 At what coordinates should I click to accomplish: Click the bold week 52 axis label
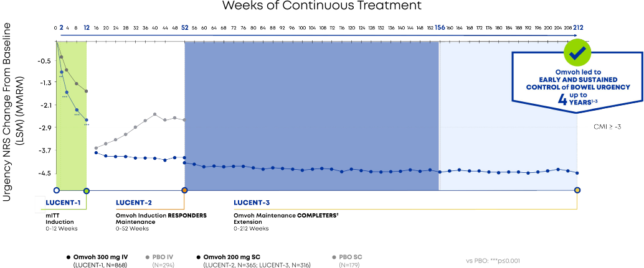[185, 28]
